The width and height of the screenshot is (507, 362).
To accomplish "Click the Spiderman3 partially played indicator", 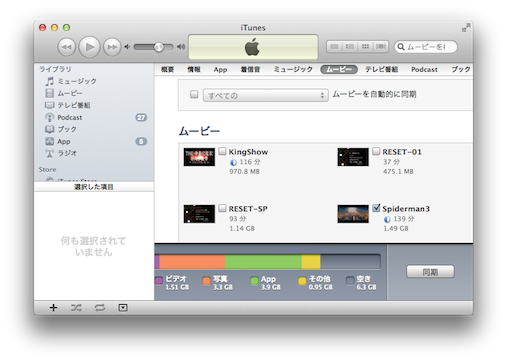I will click(x=387, y=219).
